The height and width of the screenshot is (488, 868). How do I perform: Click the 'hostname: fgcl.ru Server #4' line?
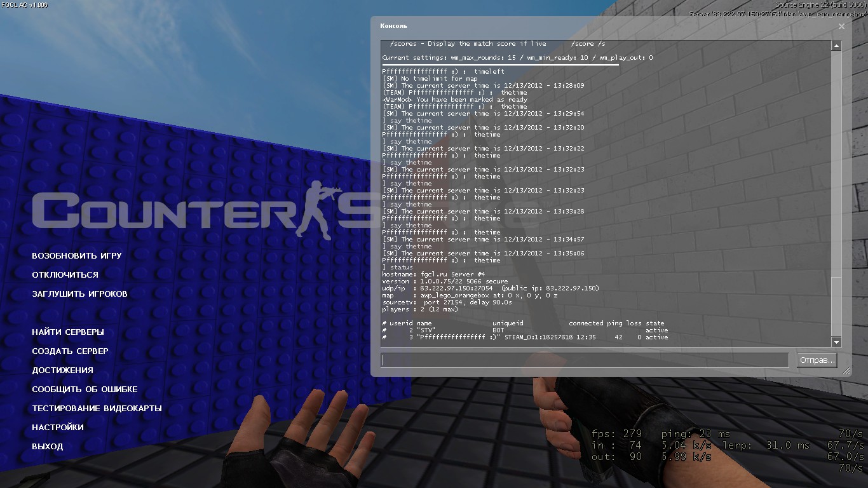tap(433, 274)
